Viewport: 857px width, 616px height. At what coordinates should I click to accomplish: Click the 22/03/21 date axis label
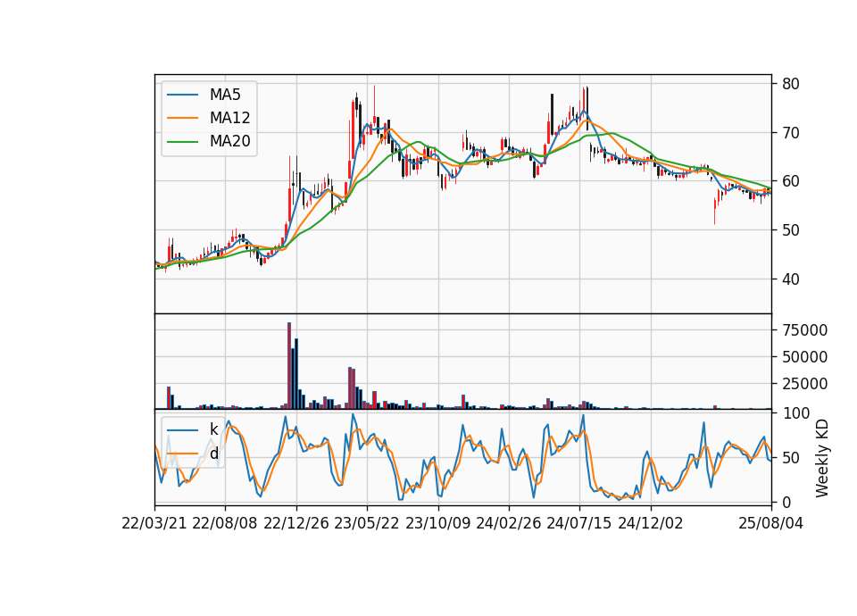154,523
